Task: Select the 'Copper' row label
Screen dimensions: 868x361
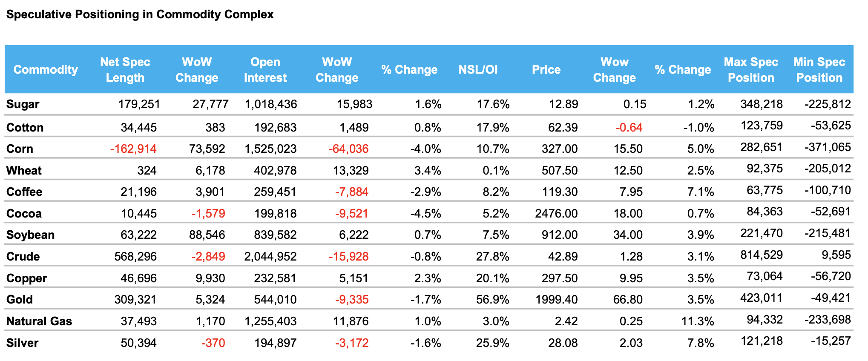Action: pyautogui.click(x=27, y=278)
